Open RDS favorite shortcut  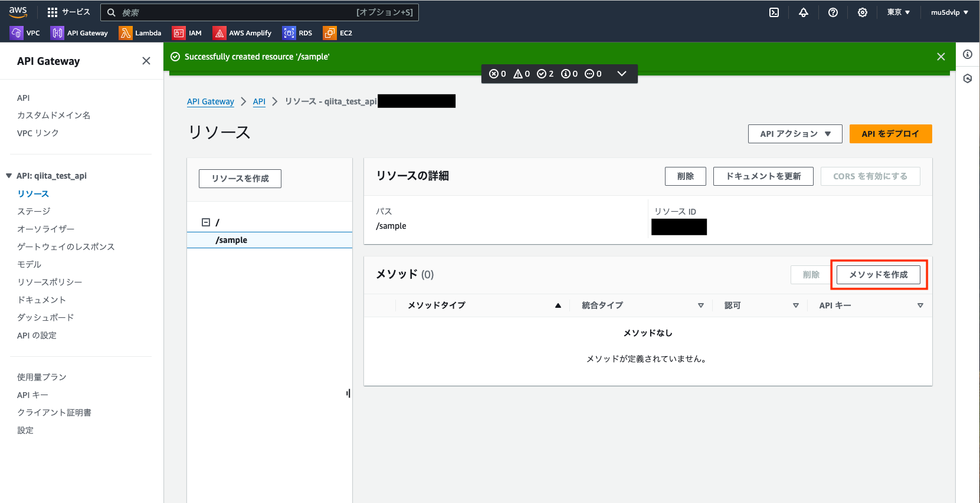297,33
